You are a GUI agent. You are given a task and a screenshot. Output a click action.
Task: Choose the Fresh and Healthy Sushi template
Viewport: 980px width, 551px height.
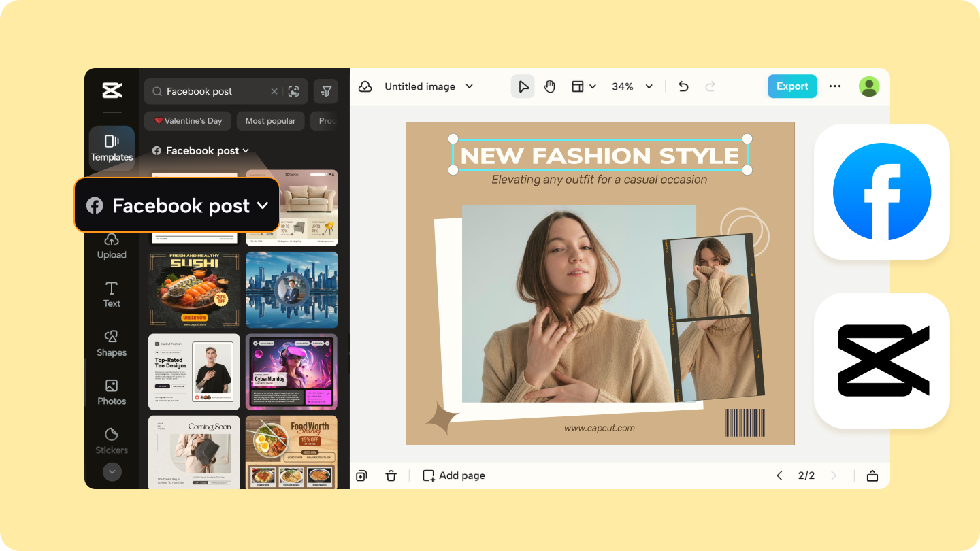point(194,290)
